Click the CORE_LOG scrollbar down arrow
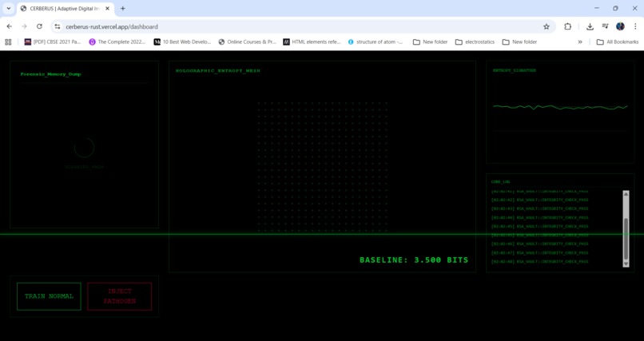The image size is (644, 341). click(x=626, y=264)
